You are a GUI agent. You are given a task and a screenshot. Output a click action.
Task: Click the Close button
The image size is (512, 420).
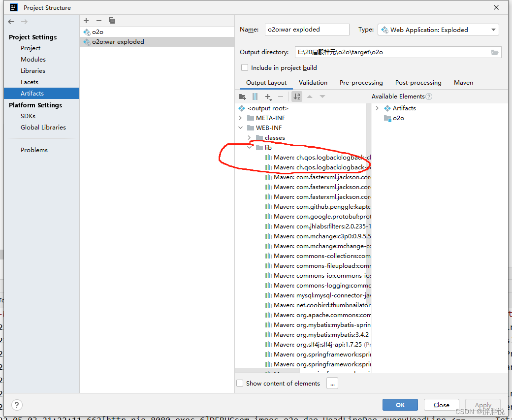441,405
